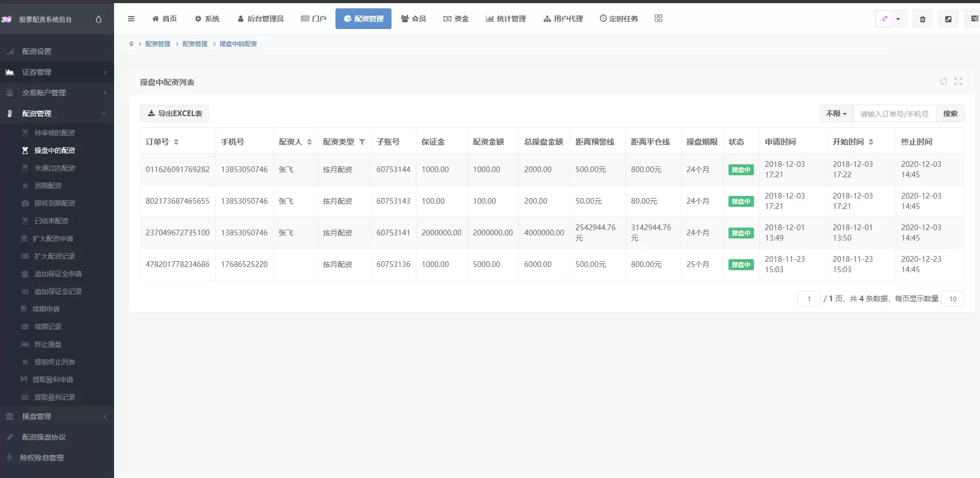This screenshot has width=980, height=478.
Task: Open the avatar dropdown at top right
Action: pos(890,19)
